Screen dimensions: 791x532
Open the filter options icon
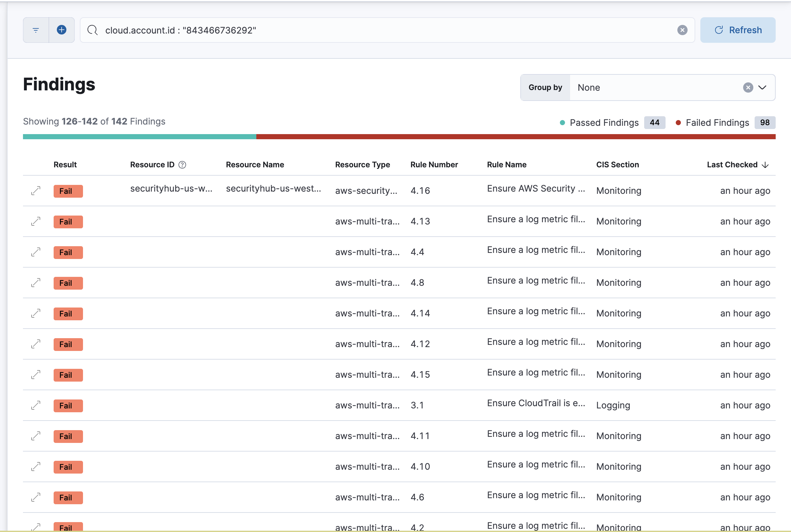[x=35, y=30]
